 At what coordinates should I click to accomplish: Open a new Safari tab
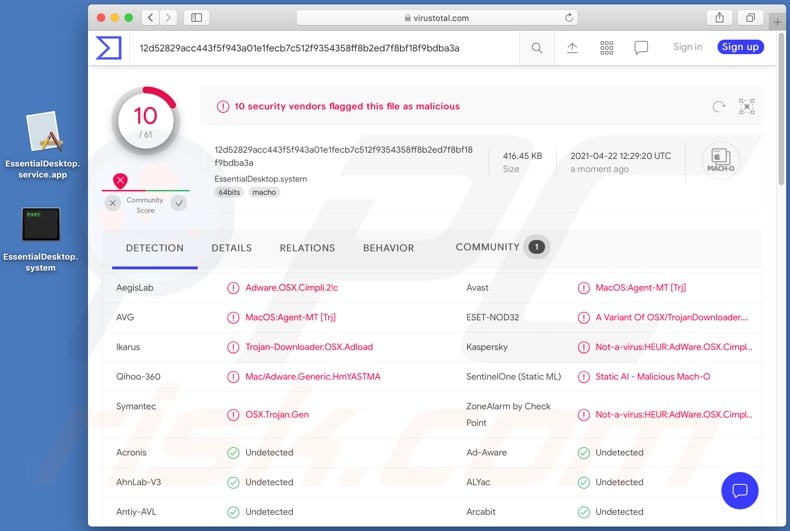coord(777,22)
